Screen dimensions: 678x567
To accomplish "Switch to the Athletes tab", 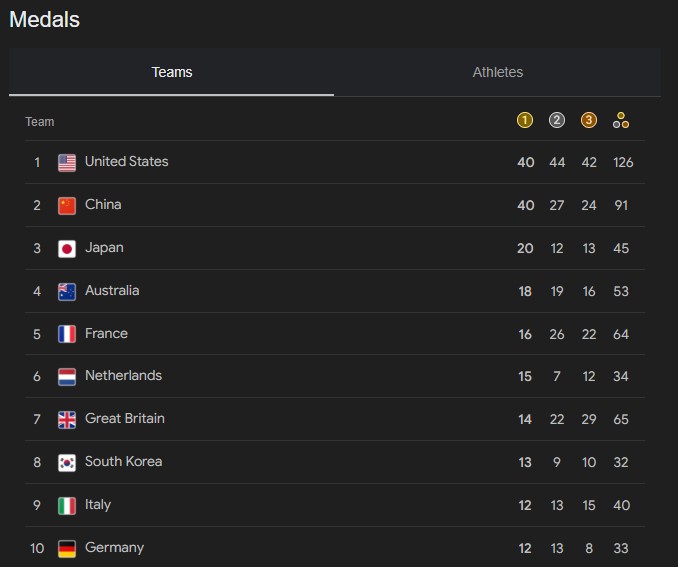I will [497, 72].
